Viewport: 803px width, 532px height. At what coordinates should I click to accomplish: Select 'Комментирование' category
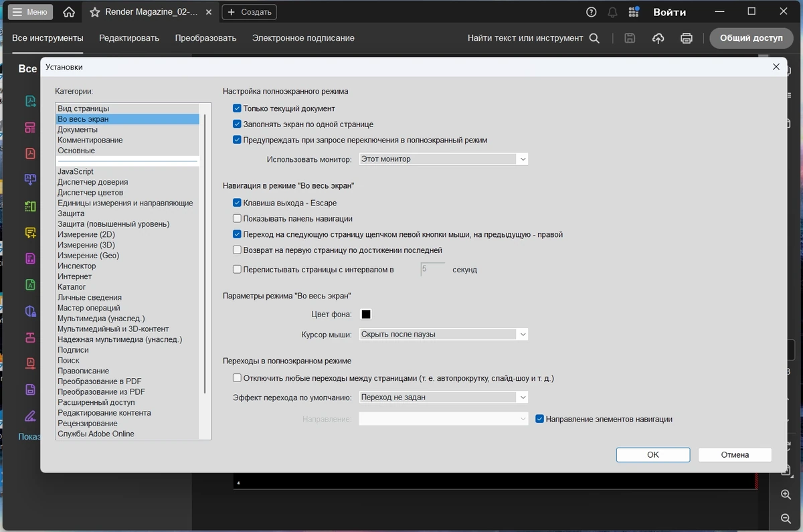[90, 140]
